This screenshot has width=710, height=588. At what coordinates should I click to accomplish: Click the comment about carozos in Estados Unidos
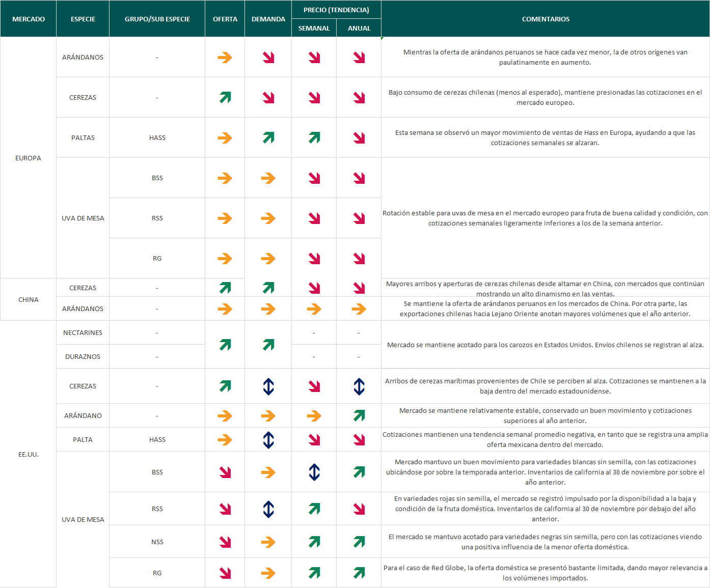(545, 345)
